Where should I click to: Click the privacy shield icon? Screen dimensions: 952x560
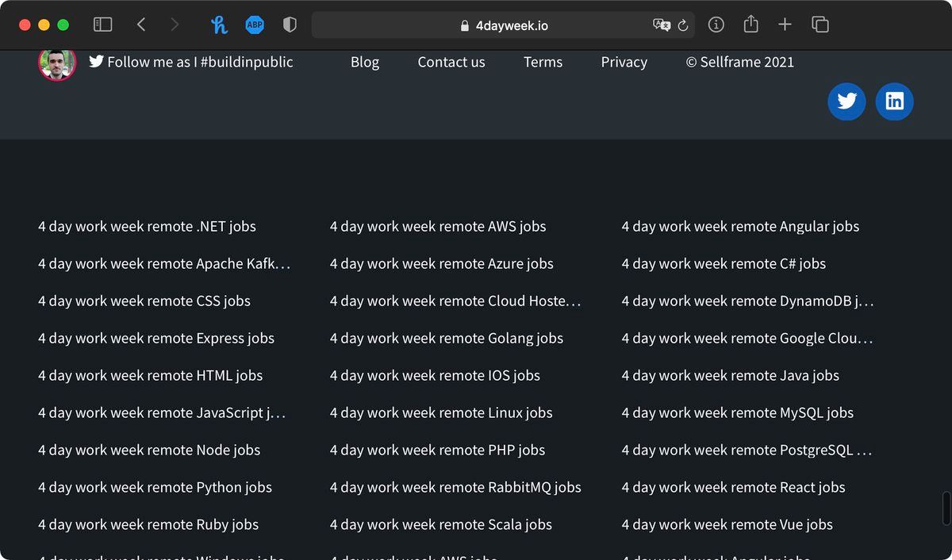tap(290, 25)
